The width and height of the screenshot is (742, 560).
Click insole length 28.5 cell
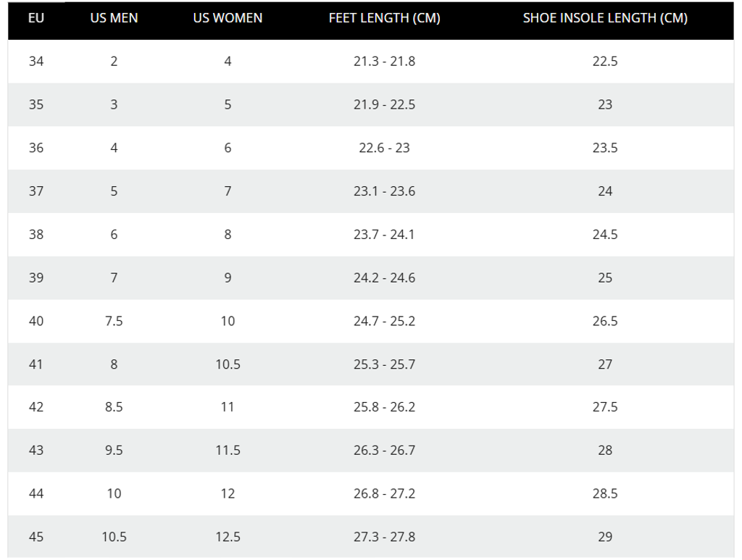coord(605,493)
